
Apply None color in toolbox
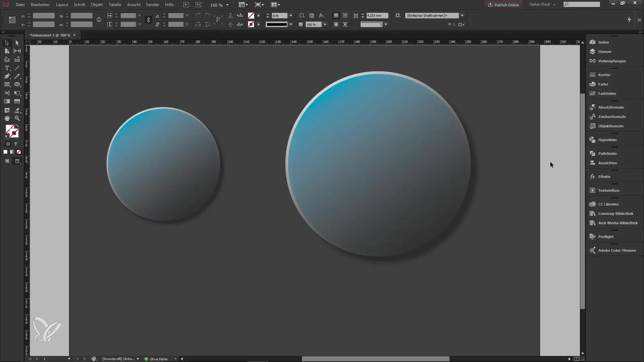click(x=19, y=152)
